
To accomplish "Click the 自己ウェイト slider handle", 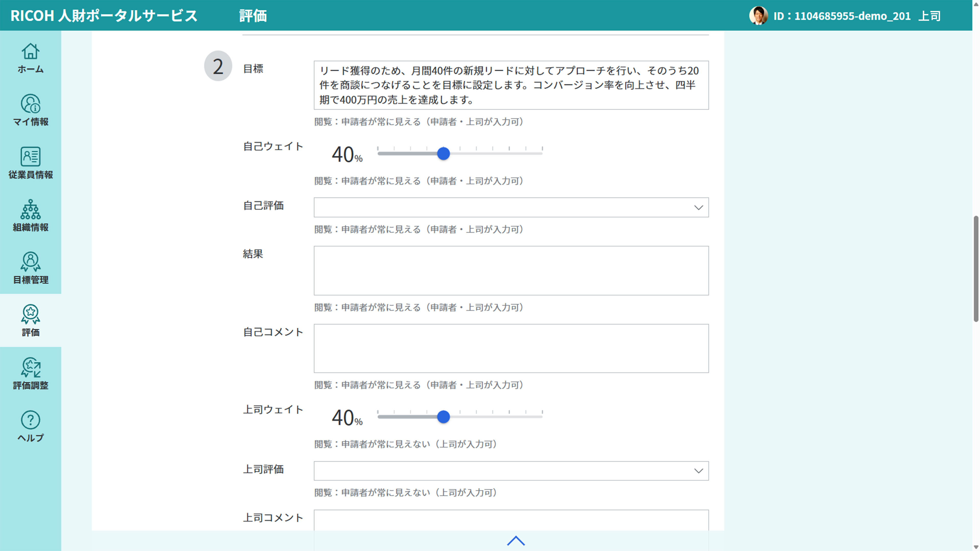I will click(443, 154).
